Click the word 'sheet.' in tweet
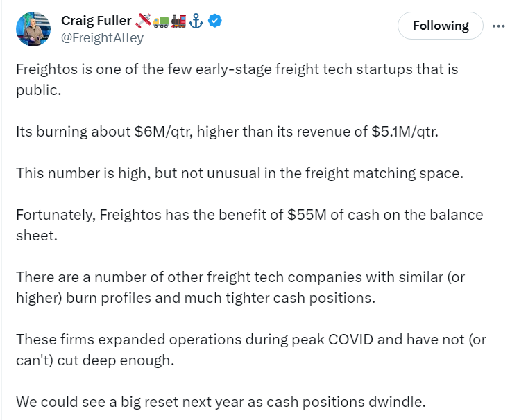This screenshot has height=420, width=519. click(x=37, y=236)
